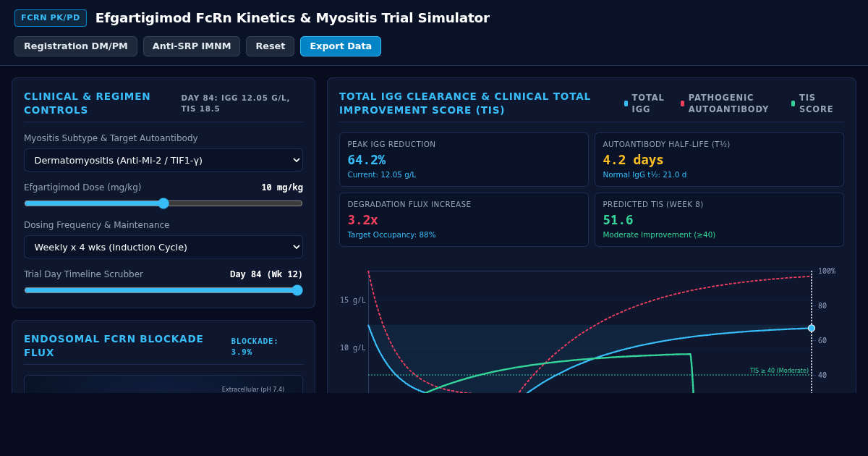
Task: Open the Dosing Frequency dropdown
Action: click(x=163, y=247)
